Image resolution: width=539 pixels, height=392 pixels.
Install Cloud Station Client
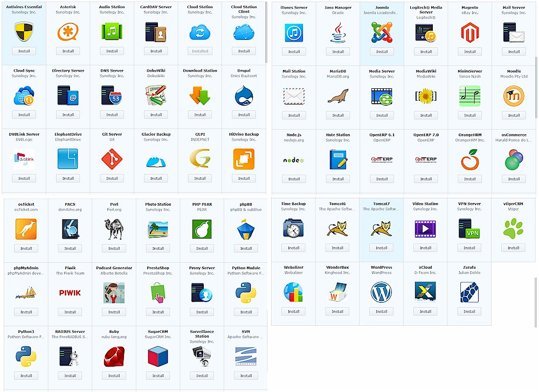coord(244,51)
